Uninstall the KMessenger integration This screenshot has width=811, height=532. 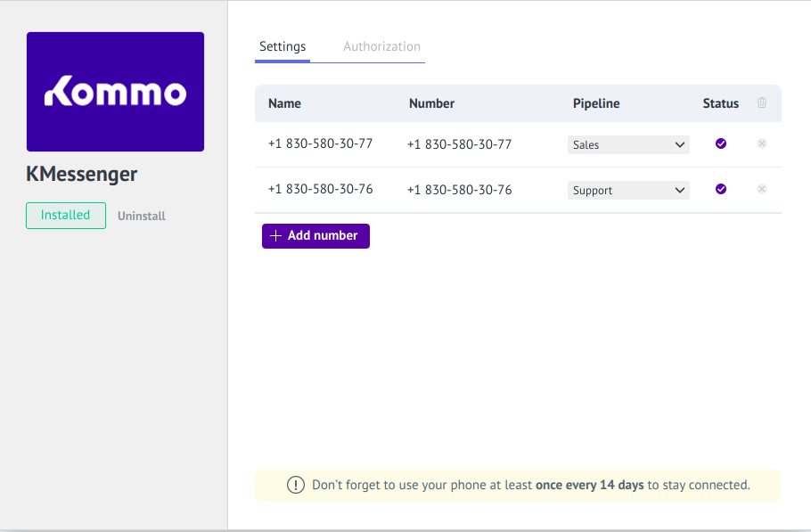[x=141, y=217]
